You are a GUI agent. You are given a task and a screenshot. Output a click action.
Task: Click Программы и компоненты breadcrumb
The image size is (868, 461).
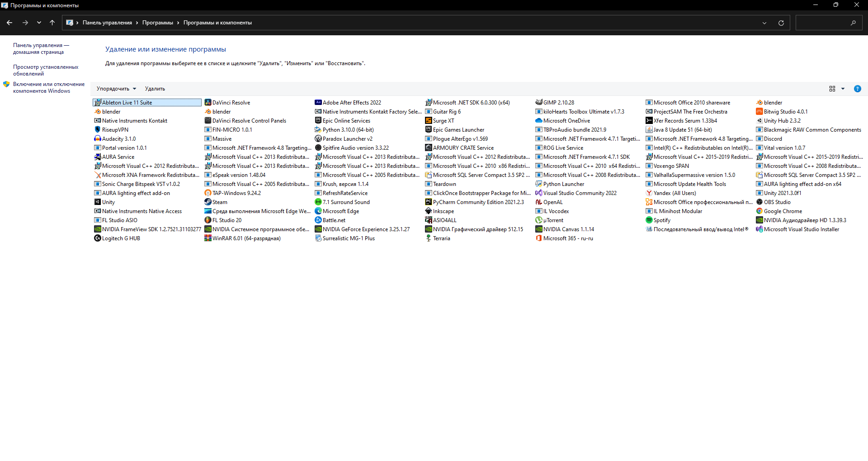[x=217, y=23]
